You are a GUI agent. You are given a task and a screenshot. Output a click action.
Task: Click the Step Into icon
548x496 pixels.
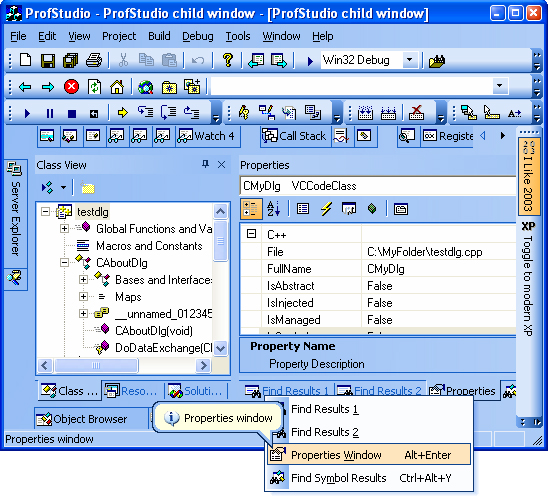pos(145,112)
